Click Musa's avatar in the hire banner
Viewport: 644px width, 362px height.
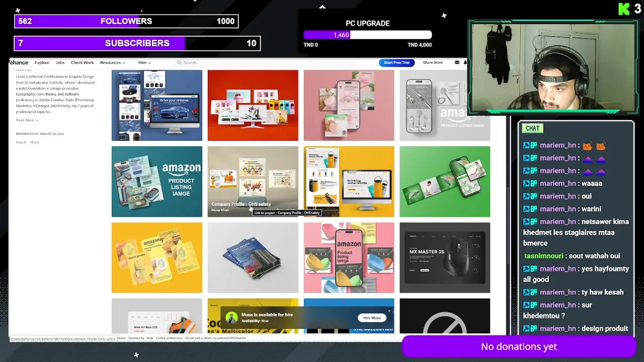coord(231,318)
